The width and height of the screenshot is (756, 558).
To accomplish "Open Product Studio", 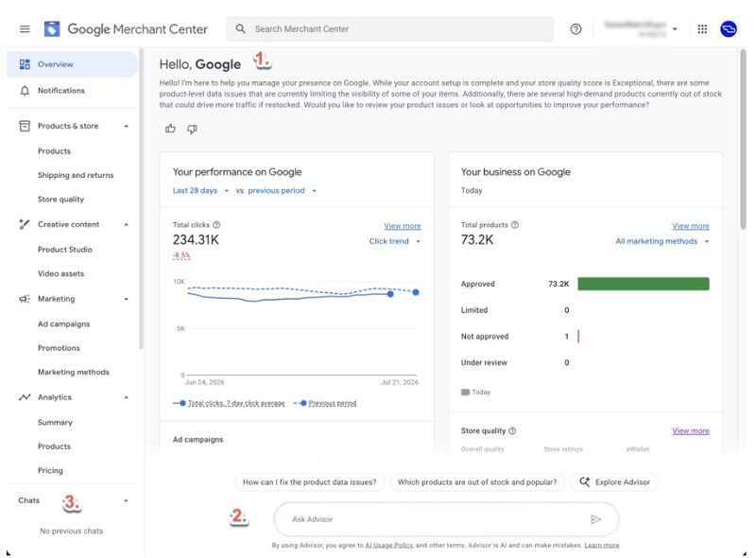I will click(65, 250).
